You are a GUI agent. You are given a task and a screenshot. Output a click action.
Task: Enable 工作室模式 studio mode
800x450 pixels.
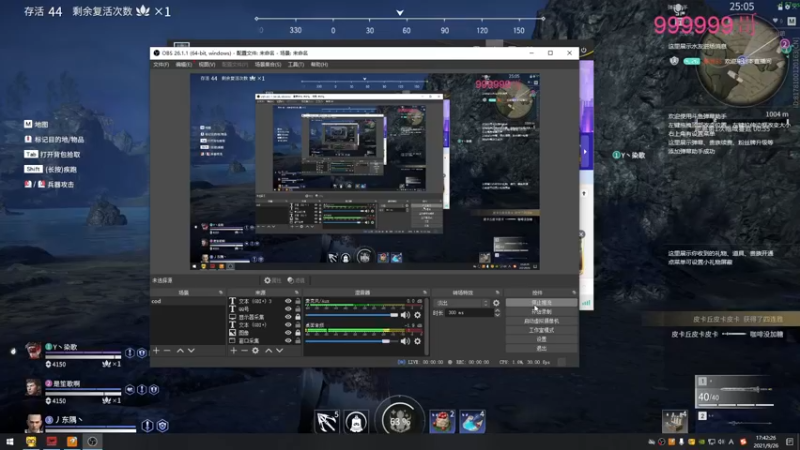541,330
